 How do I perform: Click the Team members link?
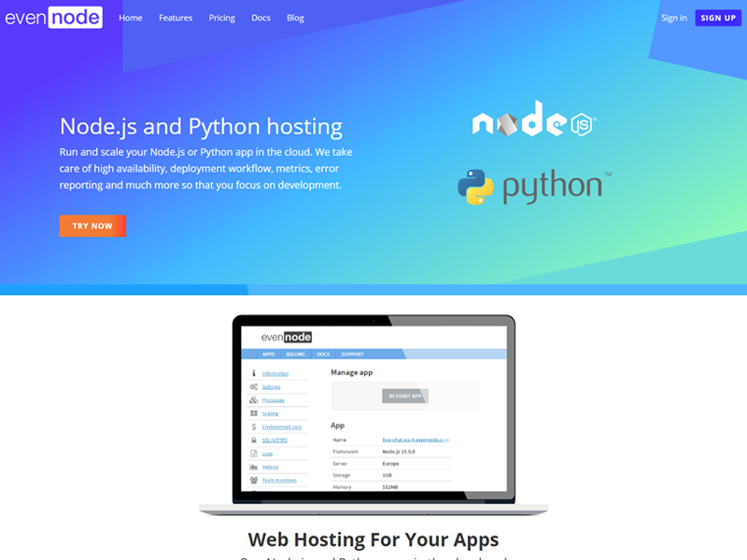(x=279, y=481)
